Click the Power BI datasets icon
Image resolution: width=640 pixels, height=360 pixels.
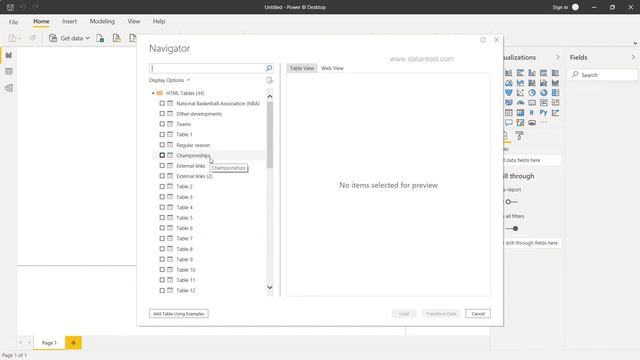117,38
